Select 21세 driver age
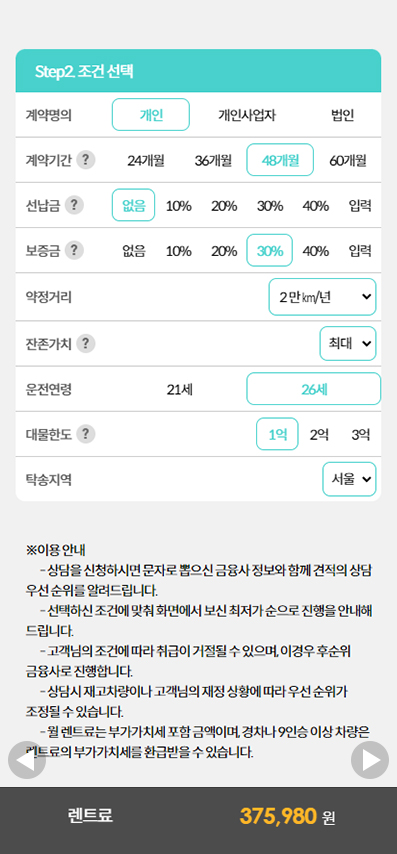Viewport: 397px width, 854px height. pos(179,389)
